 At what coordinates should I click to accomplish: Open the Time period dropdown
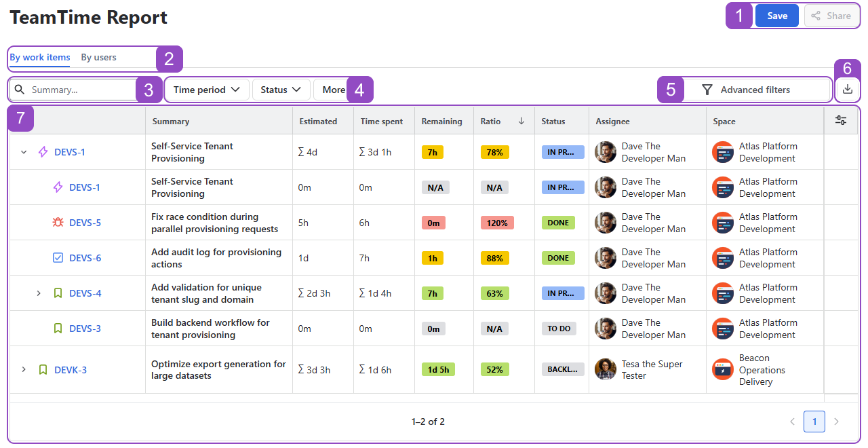(207, 90)
